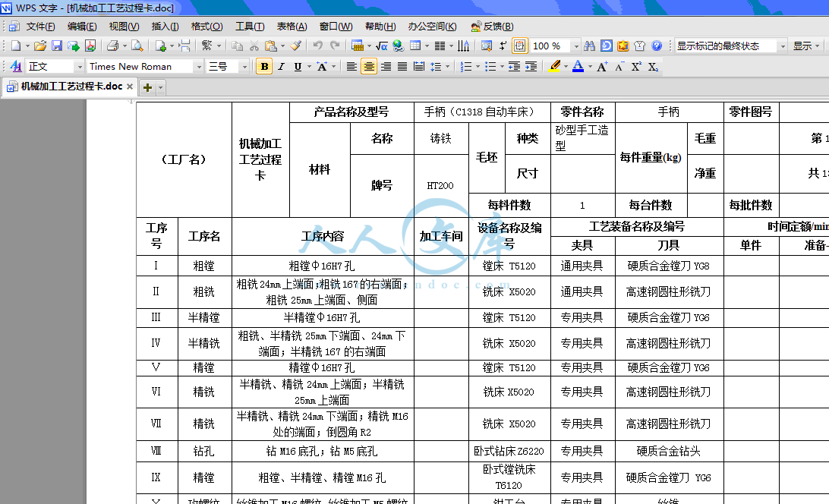Image resolution: width=829 pixels, height=504 pixels.
Task: Print the document via printer icon
Action: 112,46
